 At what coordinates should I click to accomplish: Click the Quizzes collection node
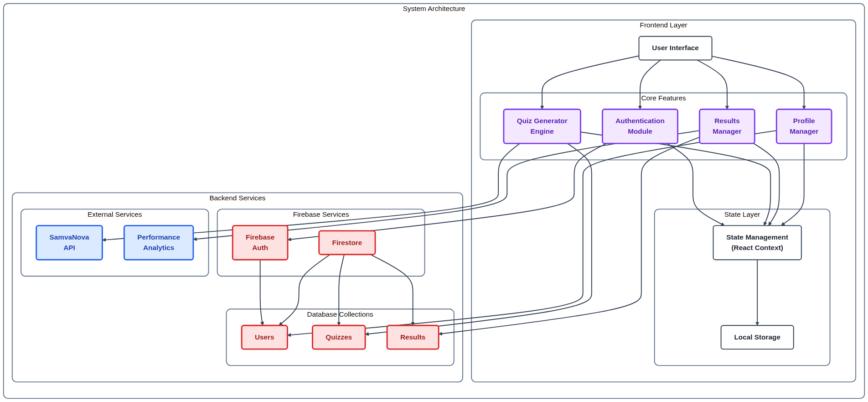tap(339, 337)
